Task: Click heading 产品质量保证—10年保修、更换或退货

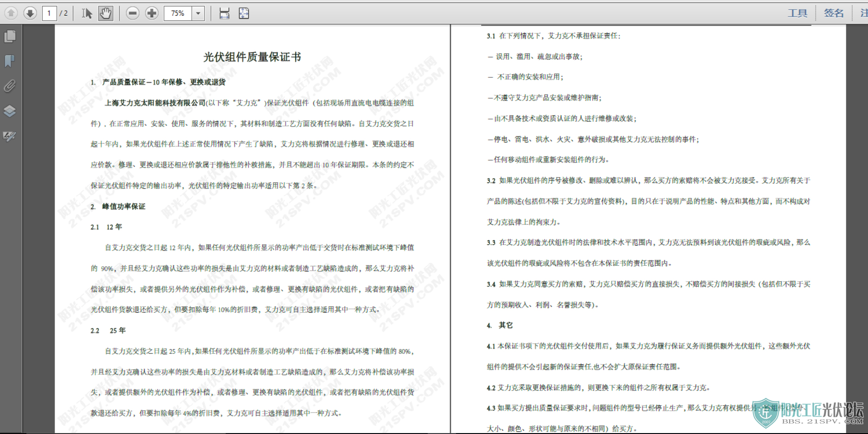Action: click(164, 82)
